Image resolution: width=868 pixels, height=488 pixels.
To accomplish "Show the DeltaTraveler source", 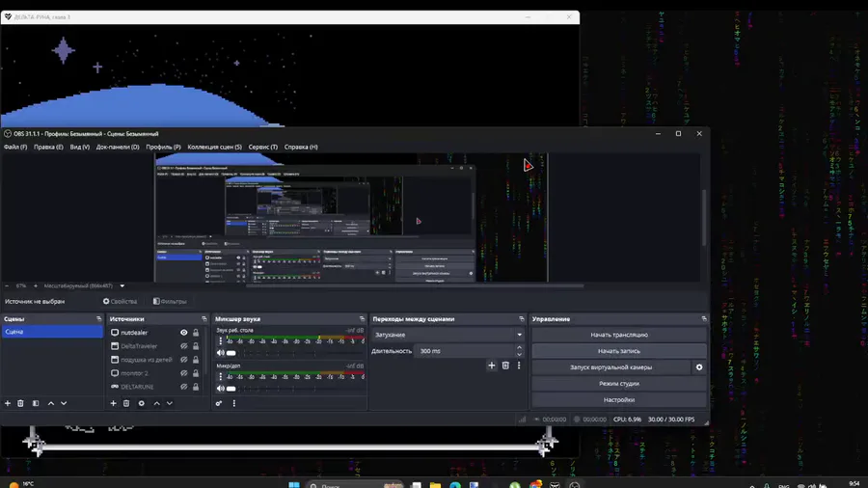I will click(x=184, y=346).
